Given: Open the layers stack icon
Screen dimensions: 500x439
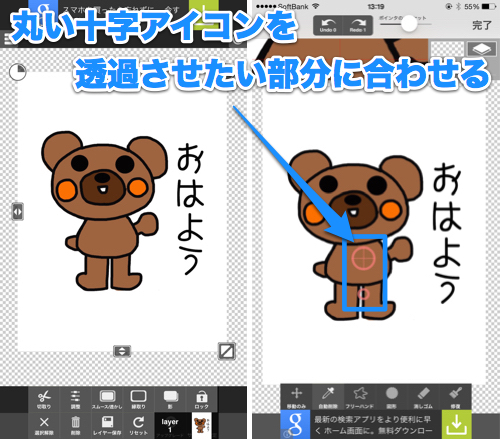Looking at the screenshot, I should (481, 50).
